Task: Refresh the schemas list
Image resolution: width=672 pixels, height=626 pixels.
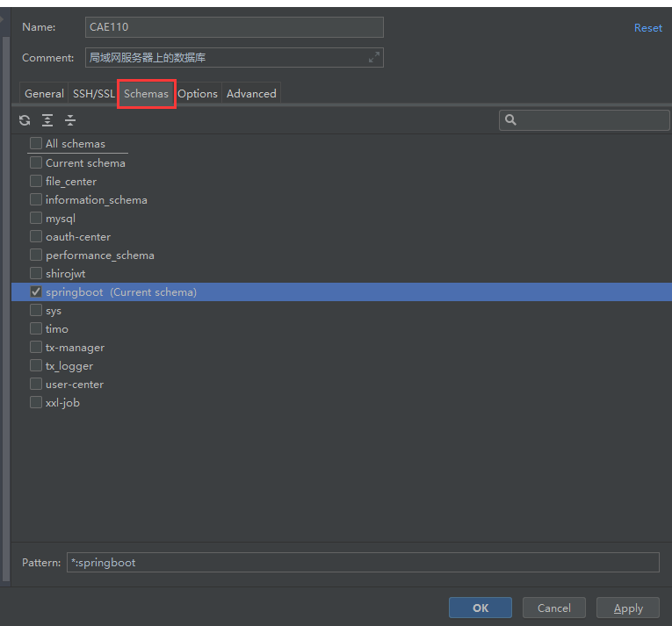Action: coord(25,120)
